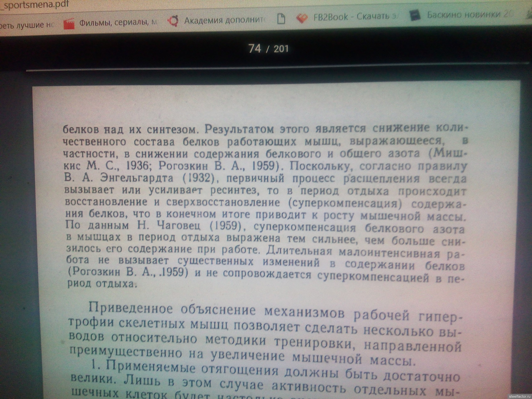Click the Академия bookmark favicon
The width and height of the screenshot is (532, 399).
pyautogui.click(x=173, y=21)
